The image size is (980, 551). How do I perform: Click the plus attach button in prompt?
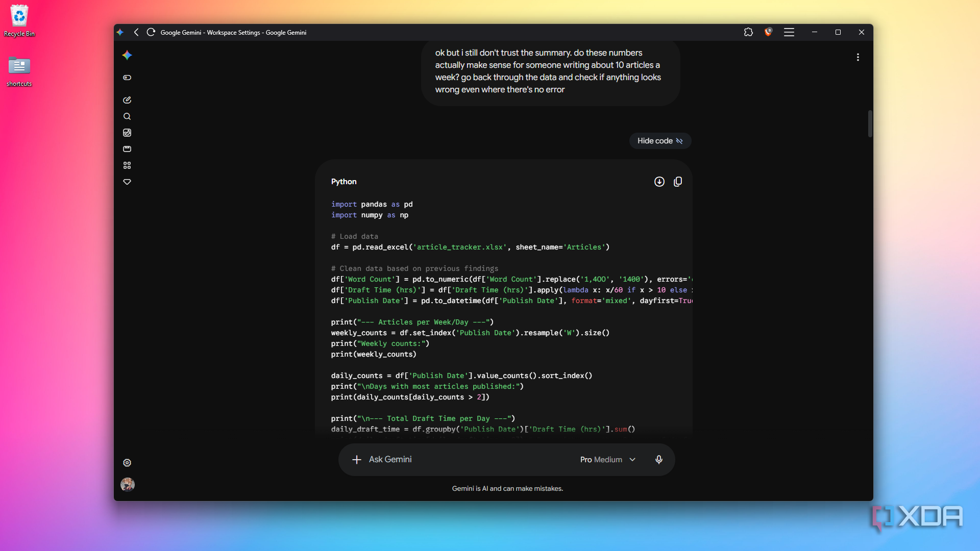point(357,460)
